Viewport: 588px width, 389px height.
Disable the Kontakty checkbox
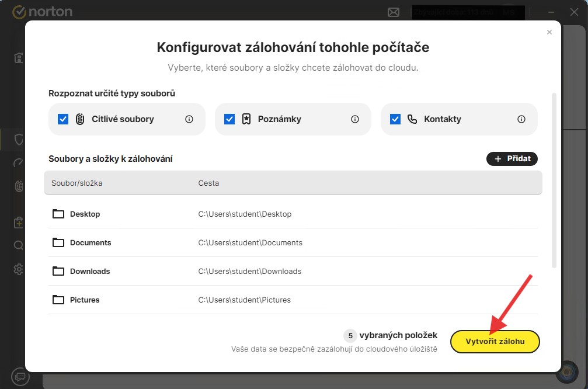[x=395, y=119]
